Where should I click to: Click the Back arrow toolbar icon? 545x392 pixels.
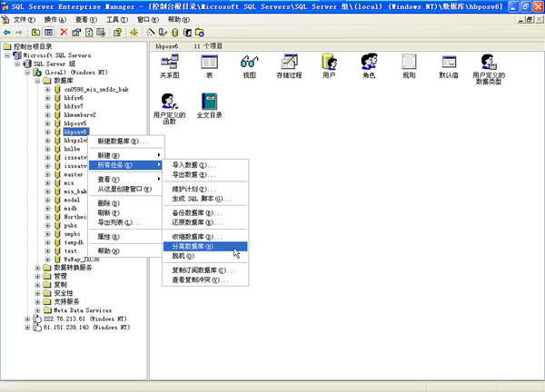(7, 33)
